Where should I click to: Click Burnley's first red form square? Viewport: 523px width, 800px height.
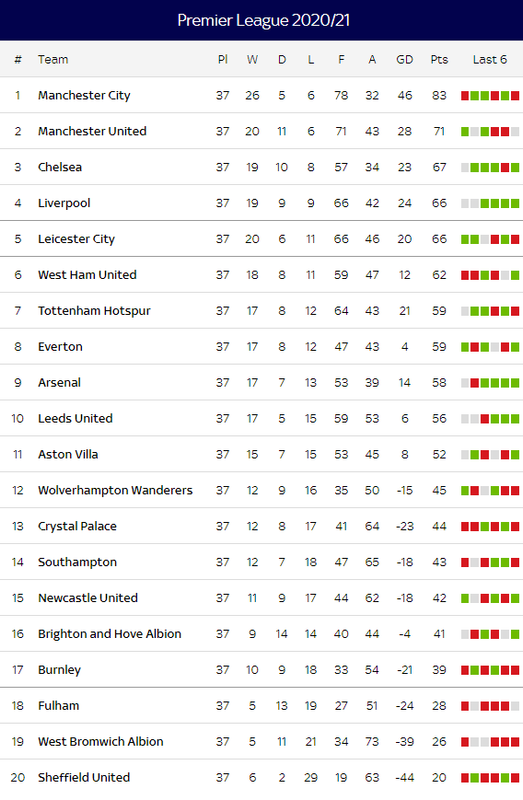tap(465, 670)
